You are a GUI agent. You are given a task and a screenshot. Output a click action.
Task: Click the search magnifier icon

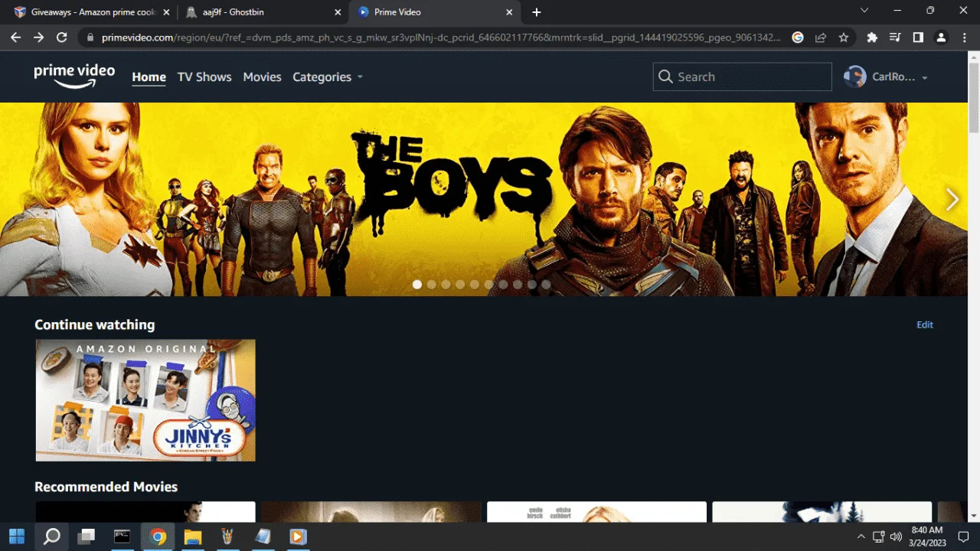pos(665,77)
